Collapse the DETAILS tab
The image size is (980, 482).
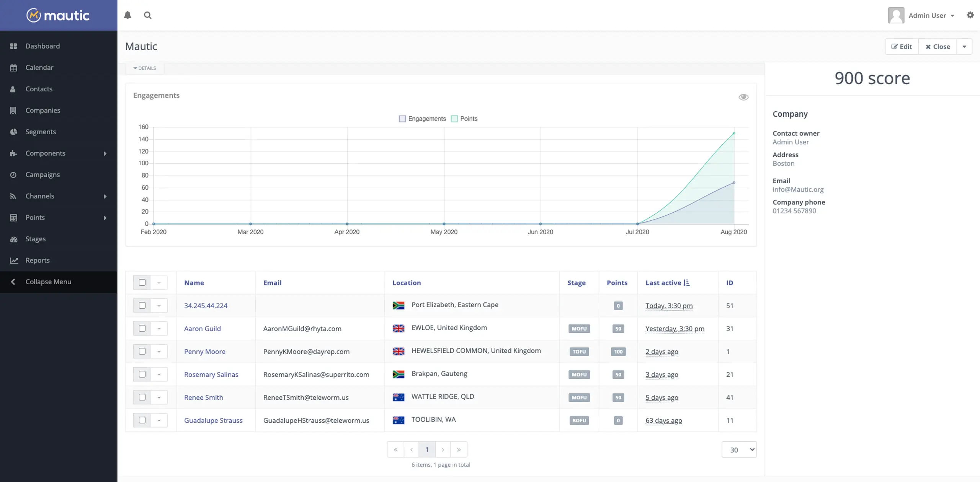point(145,68)
